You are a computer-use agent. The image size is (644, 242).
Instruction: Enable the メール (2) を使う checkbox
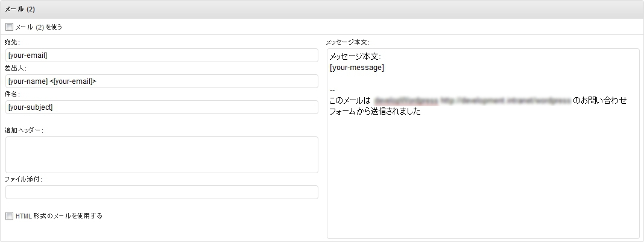click(9, 27)
